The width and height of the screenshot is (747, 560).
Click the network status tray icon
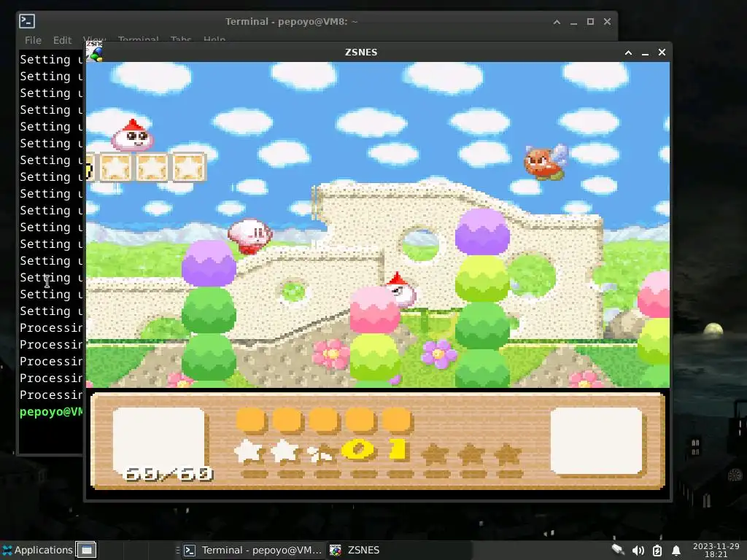[x=618, y=550]
